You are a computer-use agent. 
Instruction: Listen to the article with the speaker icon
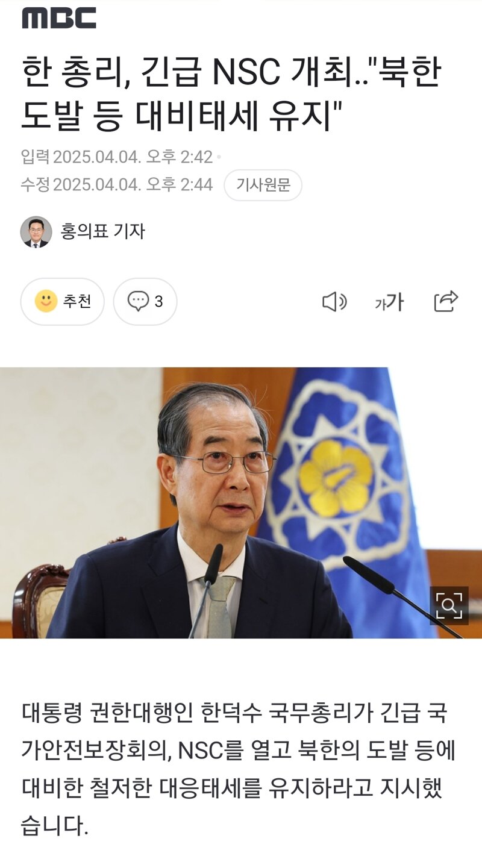[x=334, y=302]
